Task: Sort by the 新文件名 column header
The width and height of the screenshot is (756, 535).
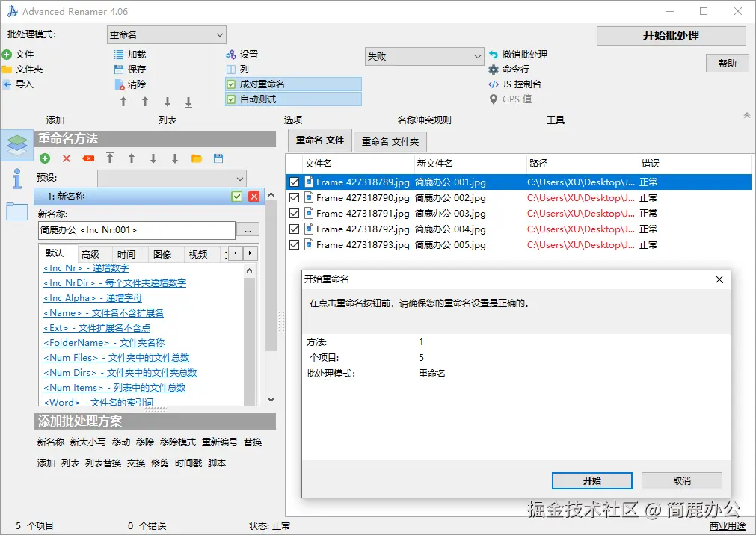Action: click(x=470, y=164)
